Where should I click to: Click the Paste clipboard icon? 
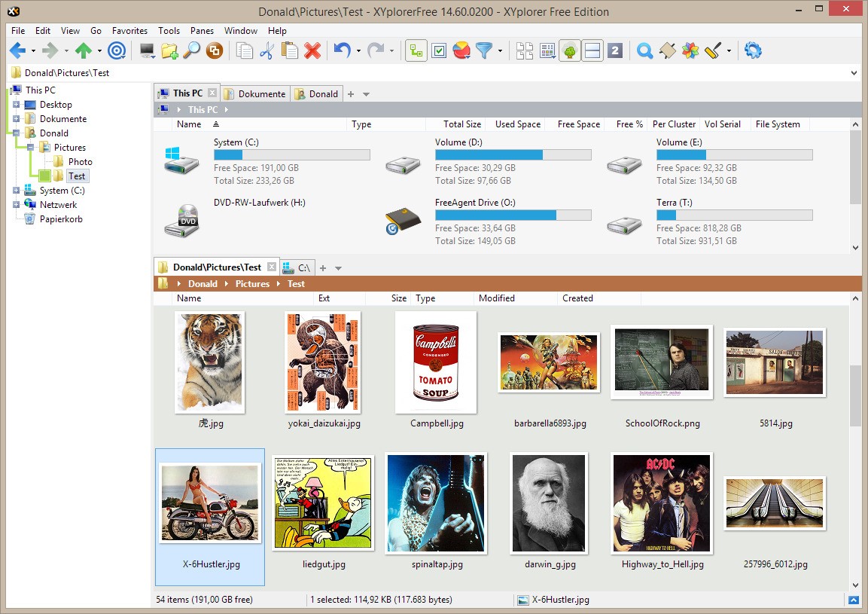(290, 51)
